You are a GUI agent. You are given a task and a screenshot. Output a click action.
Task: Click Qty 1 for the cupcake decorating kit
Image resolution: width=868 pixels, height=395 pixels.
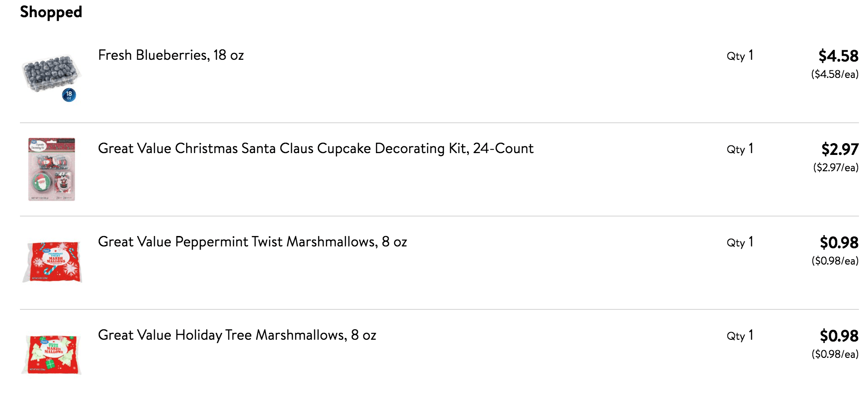pyautogui.click(x=740, y=149)
